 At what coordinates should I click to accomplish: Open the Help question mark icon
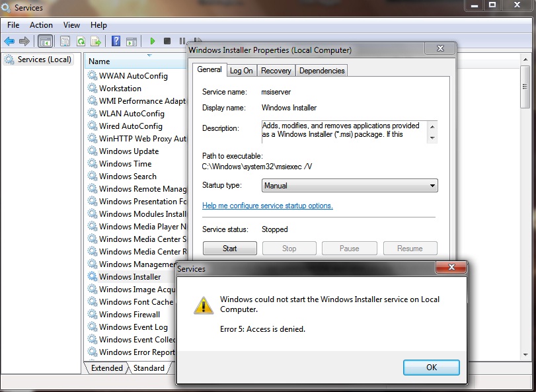(x=116, y=42)
